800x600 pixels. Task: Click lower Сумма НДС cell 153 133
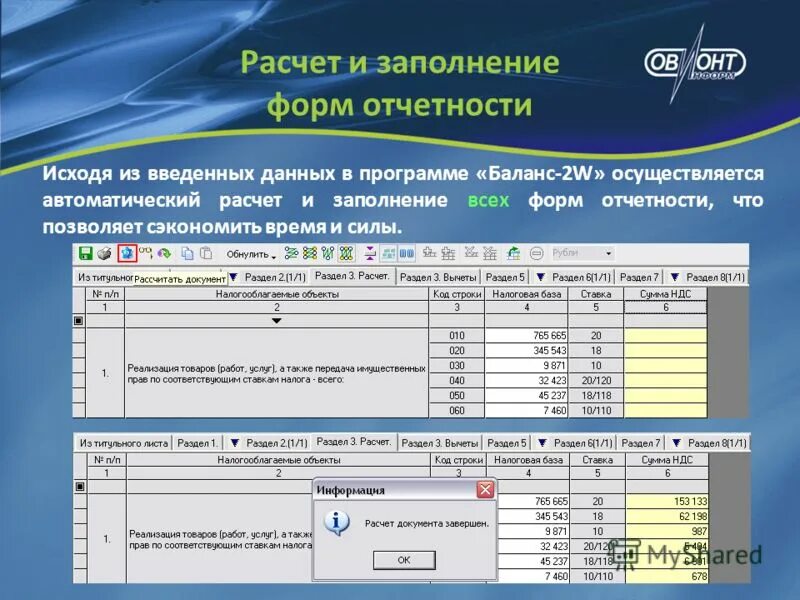click(667, 502)
